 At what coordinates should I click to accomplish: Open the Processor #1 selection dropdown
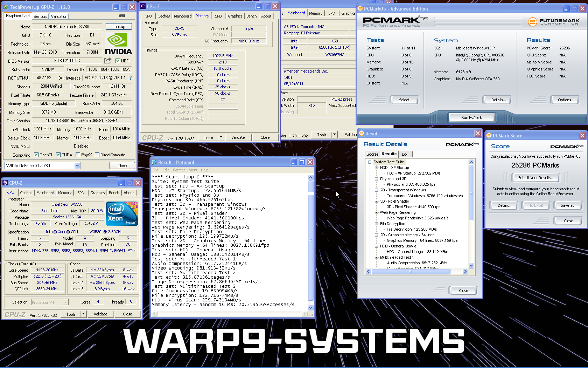[x=65, y=302]
